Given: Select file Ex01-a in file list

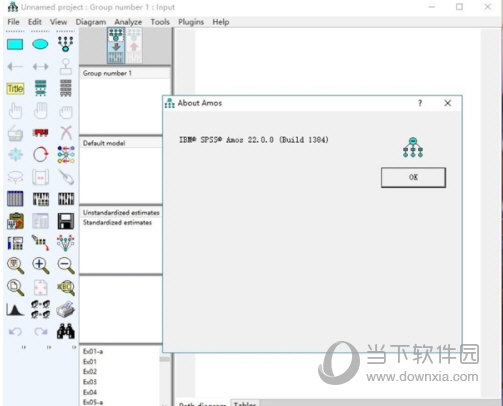Looking at the screenshot, I should click(93, 351).
